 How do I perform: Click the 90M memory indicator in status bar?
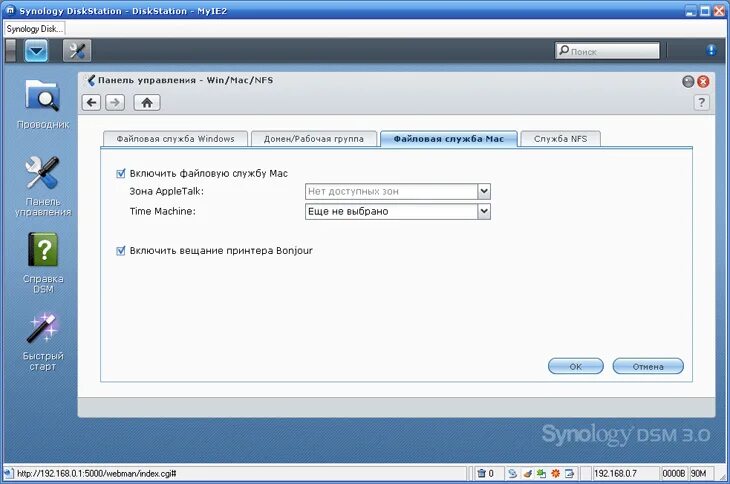704,473
